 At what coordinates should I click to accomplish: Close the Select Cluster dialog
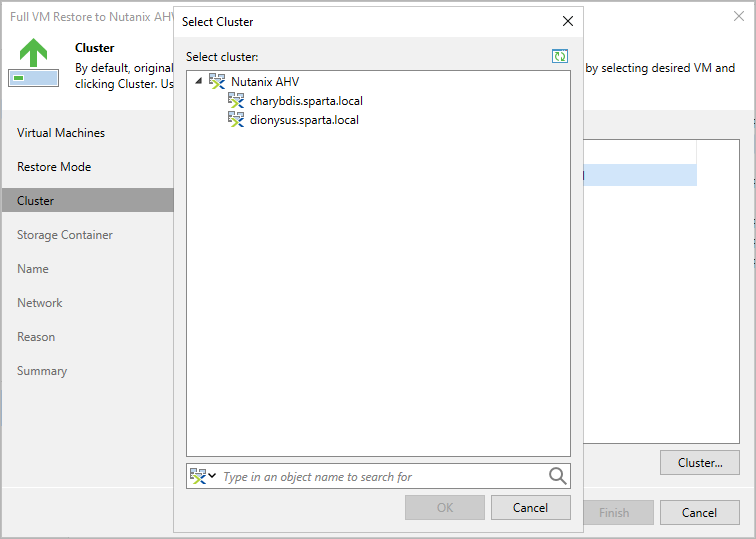(x=568, y=21)
